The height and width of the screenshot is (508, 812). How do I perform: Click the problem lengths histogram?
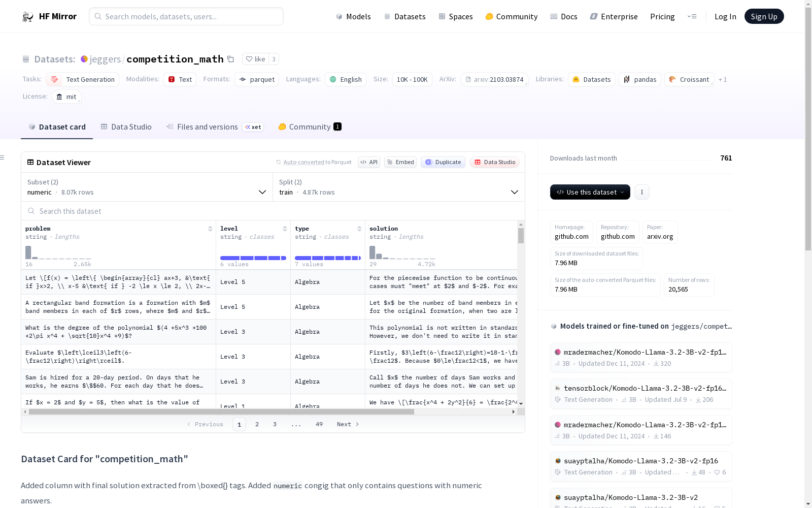(x=58, y=252)
